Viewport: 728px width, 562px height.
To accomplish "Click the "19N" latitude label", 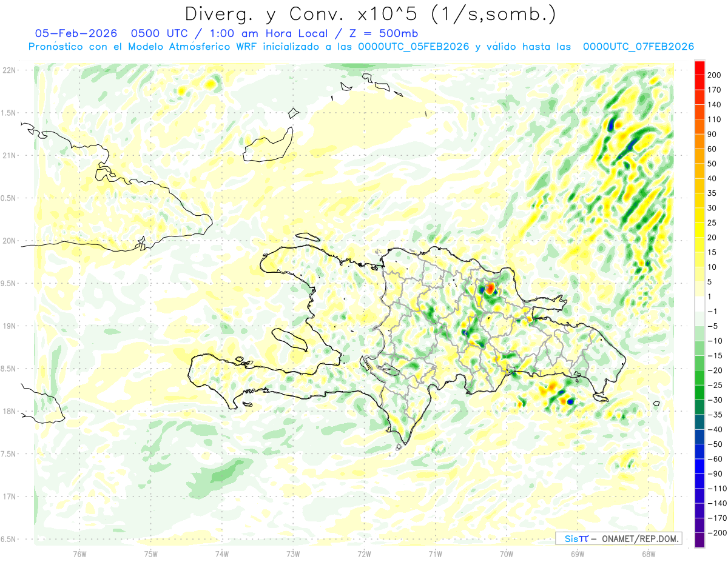I will 8,326.
